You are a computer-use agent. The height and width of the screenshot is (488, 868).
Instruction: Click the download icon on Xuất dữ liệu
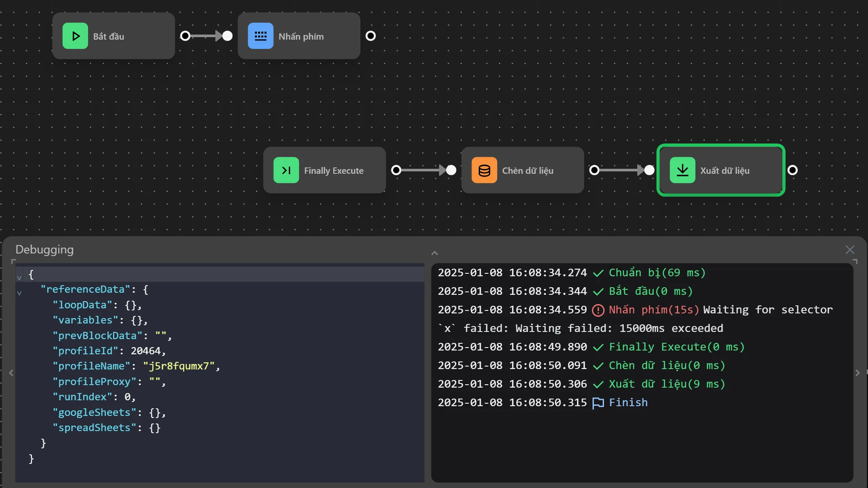(x=682, y=170)
